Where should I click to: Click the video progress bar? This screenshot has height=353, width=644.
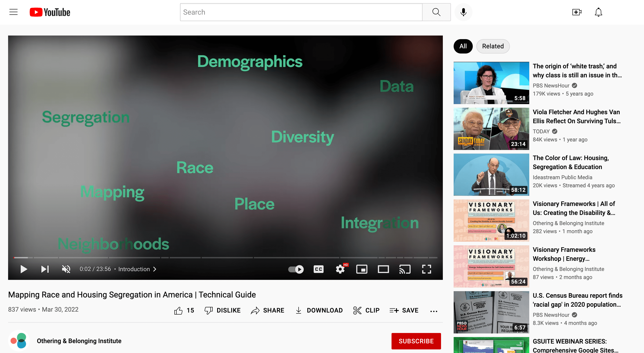tap(225, 257)
